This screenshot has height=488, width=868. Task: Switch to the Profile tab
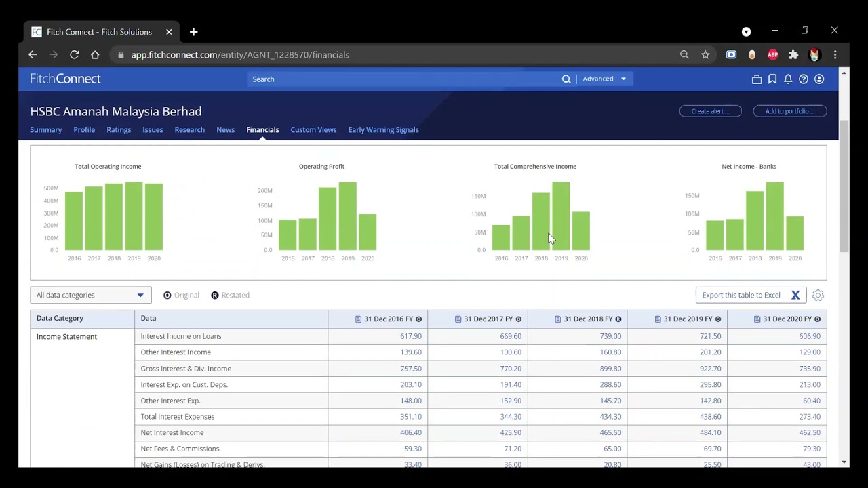[x=84, y=130]
